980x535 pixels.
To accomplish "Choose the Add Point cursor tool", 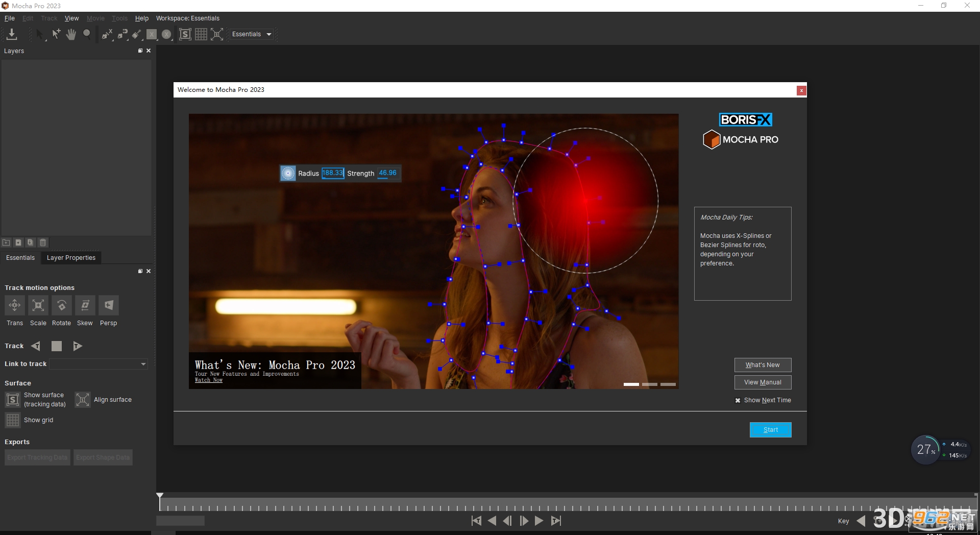I will pyautogui.click(x=56, y=34).
